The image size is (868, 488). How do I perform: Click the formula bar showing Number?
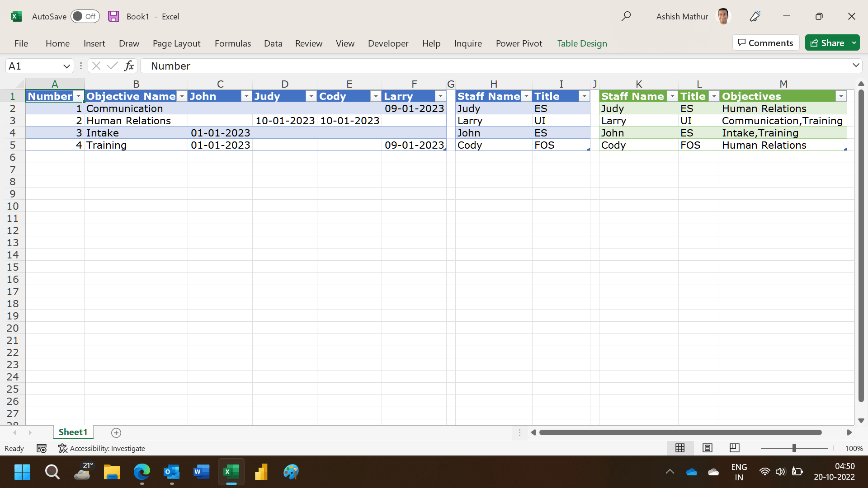(495, 66)
